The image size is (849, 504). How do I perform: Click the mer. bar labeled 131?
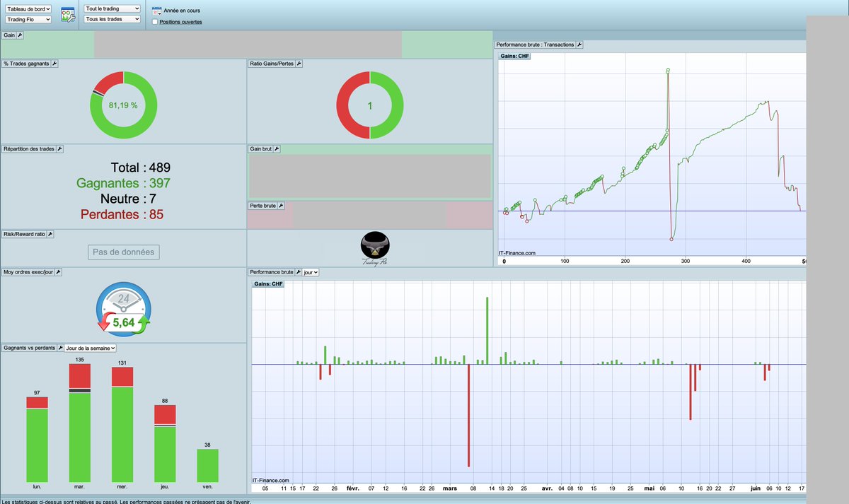tap(122, 424)
